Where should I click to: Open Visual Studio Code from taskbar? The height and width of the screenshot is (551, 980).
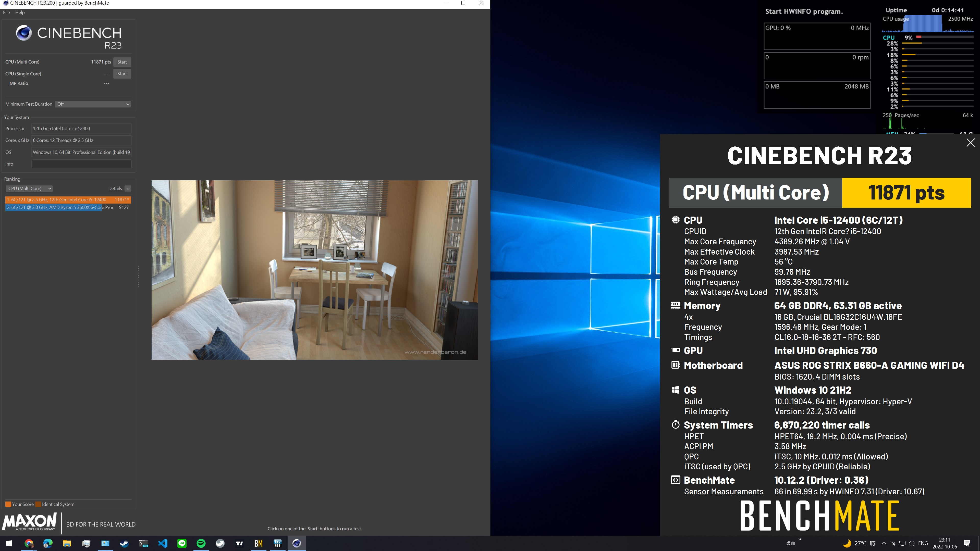pyautogui.click(x=163, y=543)
